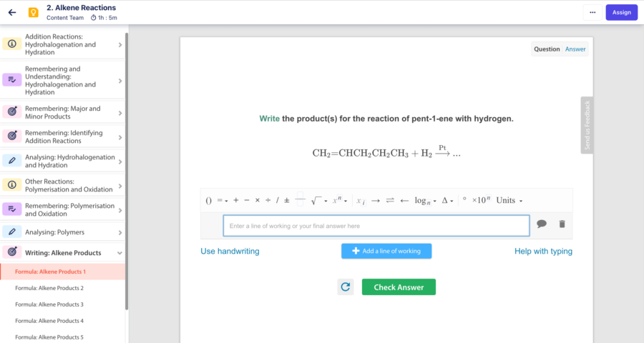Click the Send us Feedback side tab
Image resolution: width=644 pixels, height=343 pixels.
coord(587,125)
